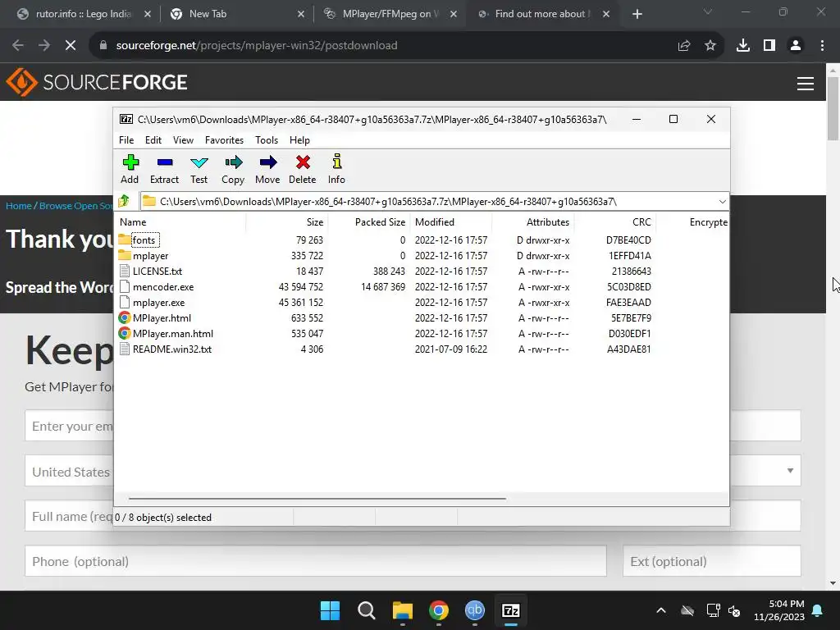Image resolution: width=840 pixels, height=630 pixels.
Task: Switch to rutor.info Lego India tab
Action: click(83, 14)
